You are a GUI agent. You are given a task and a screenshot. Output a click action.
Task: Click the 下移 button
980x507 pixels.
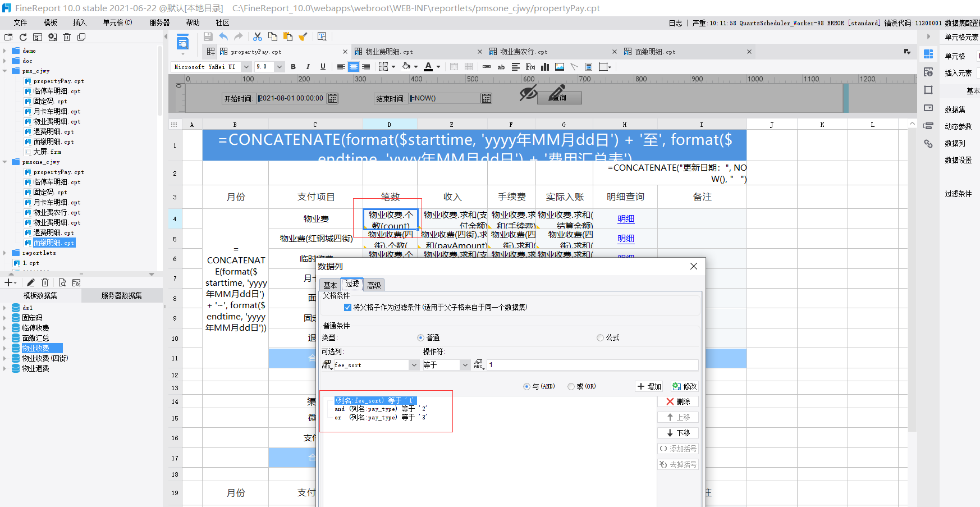point(678,433)
